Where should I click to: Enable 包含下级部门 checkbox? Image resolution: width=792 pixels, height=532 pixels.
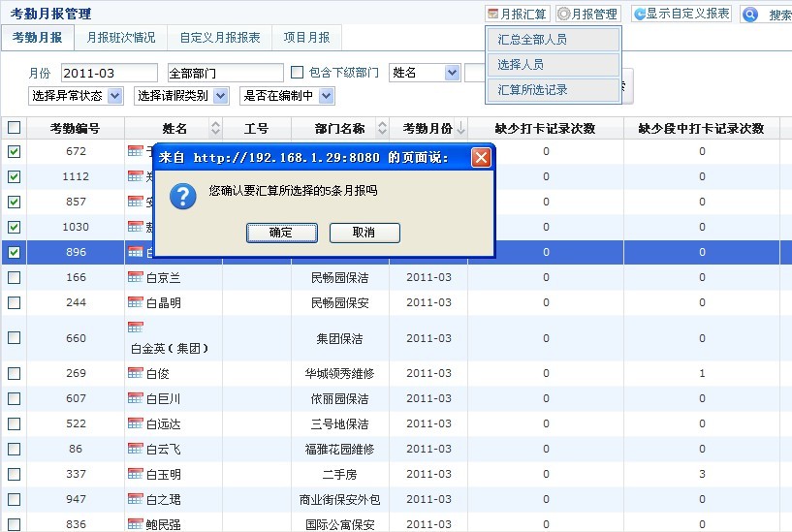pyautogui.click(x=297, y=73)
